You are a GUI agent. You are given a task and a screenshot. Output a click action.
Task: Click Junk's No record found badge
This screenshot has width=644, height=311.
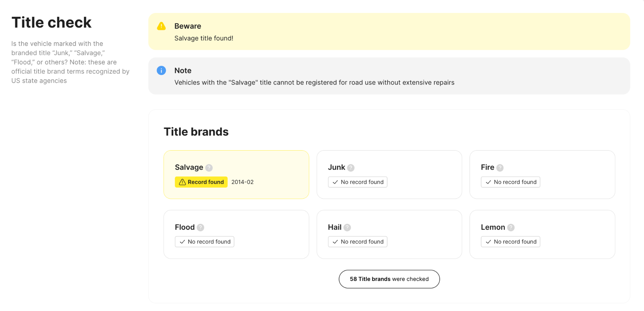(x=358, y=182)
